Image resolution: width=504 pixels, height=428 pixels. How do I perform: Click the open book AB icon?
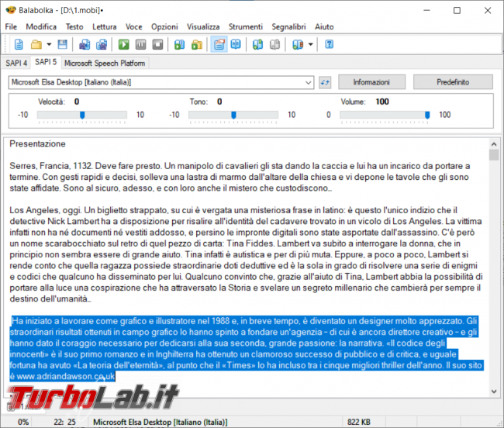(x=236, y=44)
